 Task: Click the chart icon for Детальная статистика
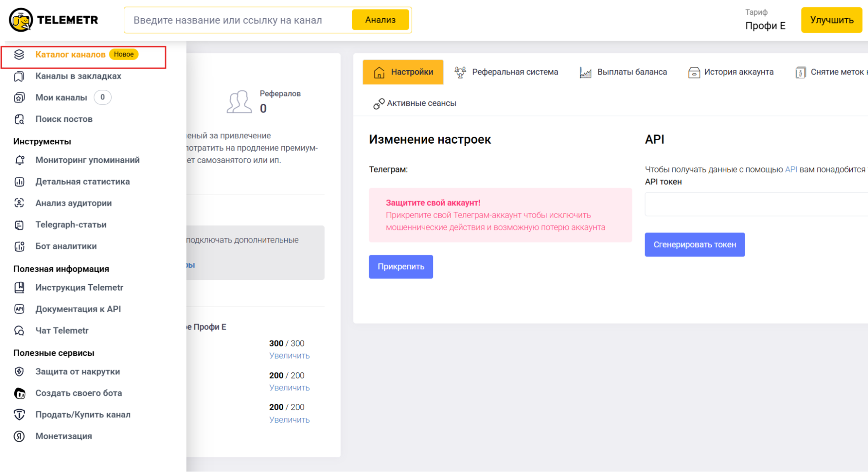(20, 182)
